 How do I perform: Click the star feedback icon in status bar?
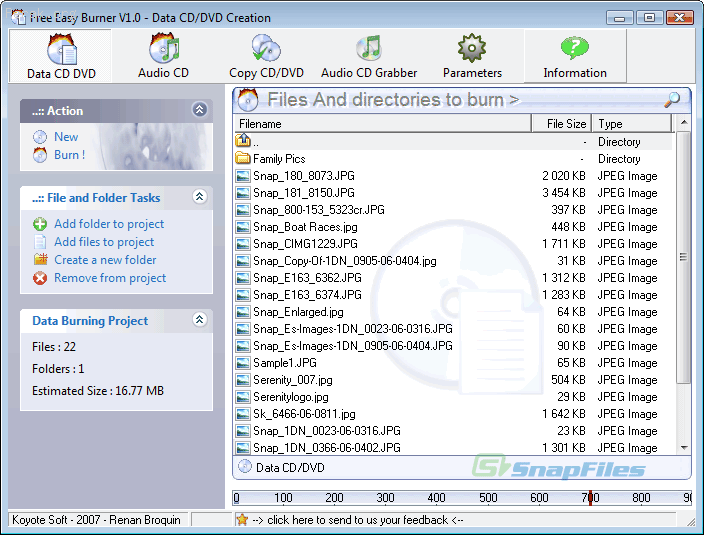click(x=242, y=520)
